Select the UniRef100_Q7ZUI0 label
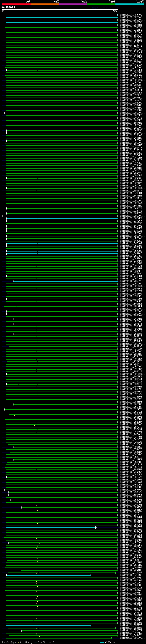This screenshot has width=146, height=644. (x=131, y=45)
